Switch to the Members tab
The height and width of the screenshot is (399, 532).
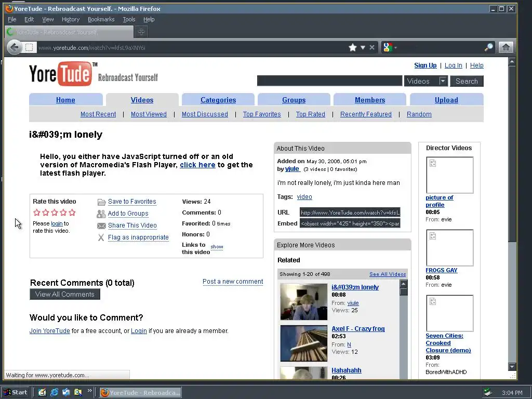coord(370,100)
